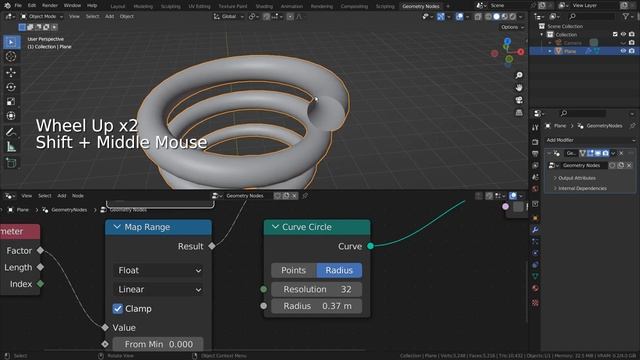This screenshot has height=360, width=640.
Task: Collapse the Curve Circle node
Action: click(x=275, y=227)
